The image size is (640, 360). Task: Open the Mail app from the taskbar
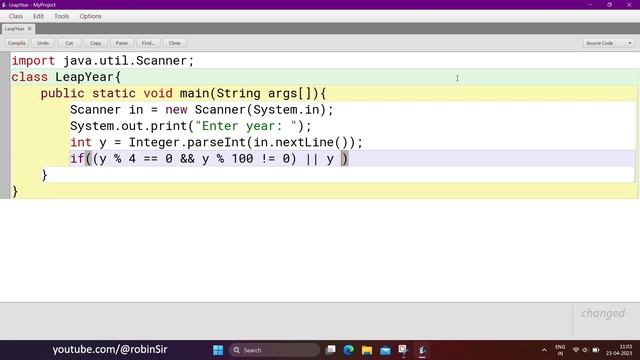click(x=385, y=350)
